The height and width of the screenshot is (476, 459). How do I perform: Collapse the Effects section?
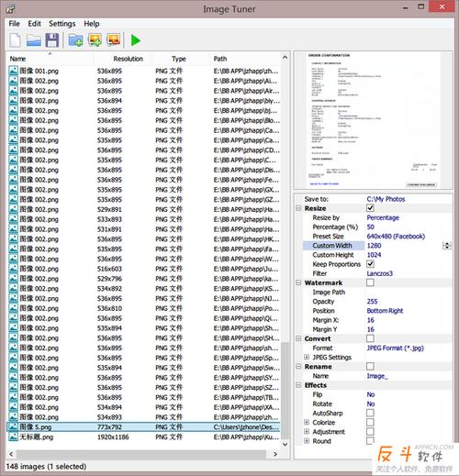298,385
